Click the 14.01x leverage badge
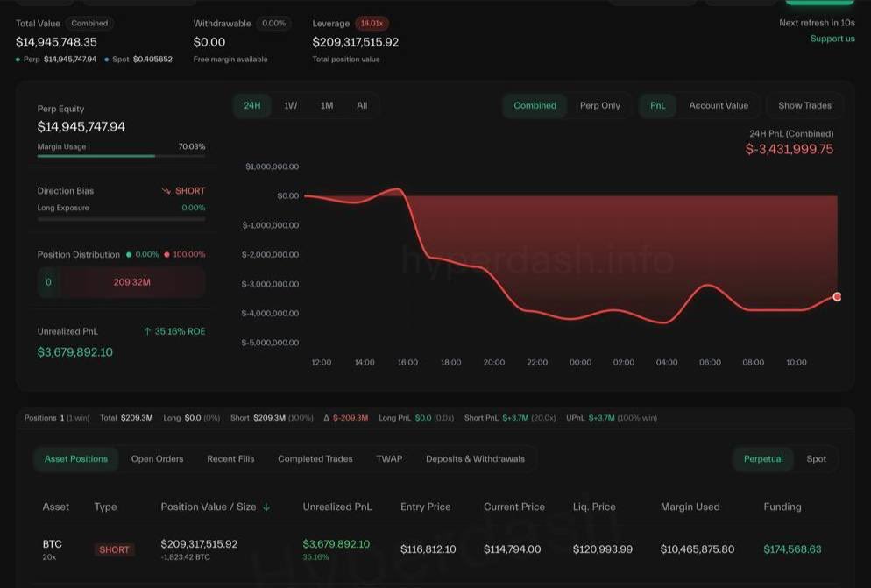This screenshot has height=588, width=871. click(x=372, y=23)
